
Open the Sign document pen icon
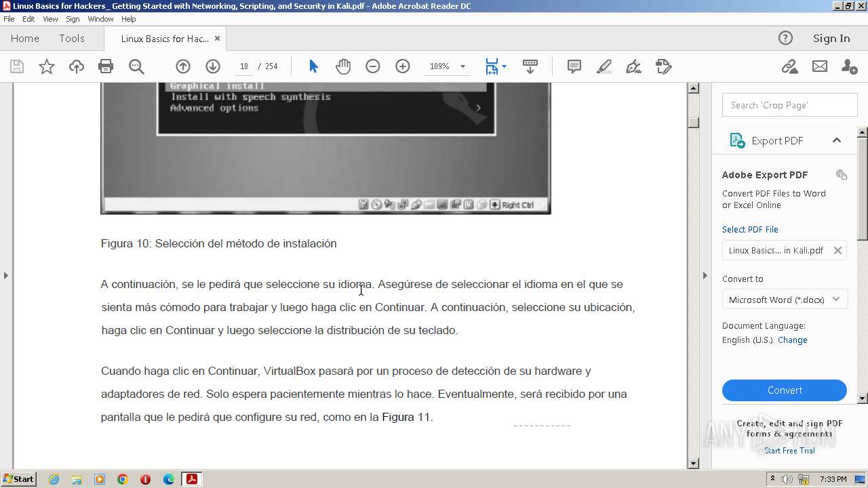[x=634, y=66]
